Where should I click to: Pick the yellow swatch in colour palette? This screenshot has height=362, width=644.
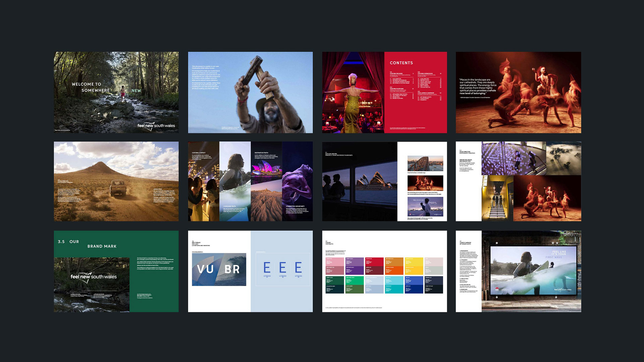coord(414,261)
